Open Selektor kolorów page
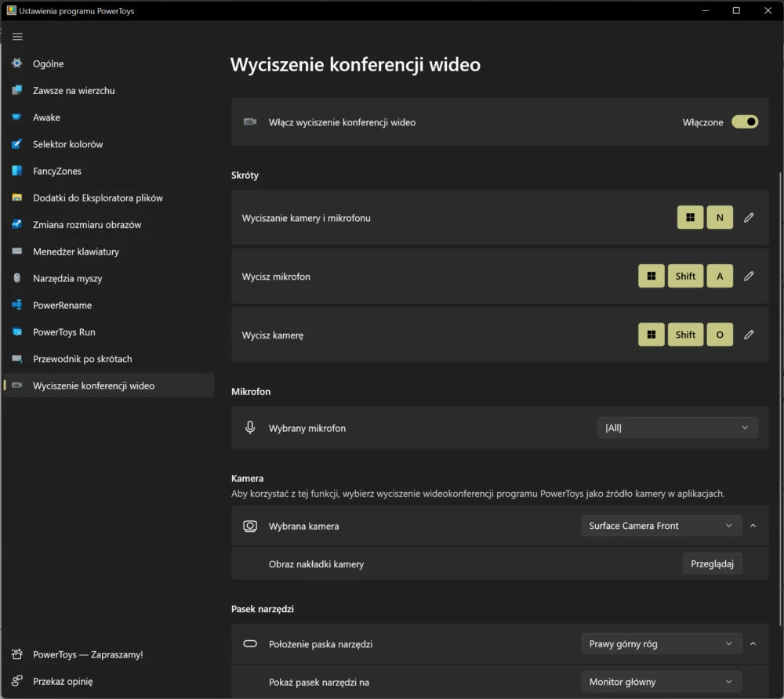This screenshot has height=699, width=784. click(109, 144)
